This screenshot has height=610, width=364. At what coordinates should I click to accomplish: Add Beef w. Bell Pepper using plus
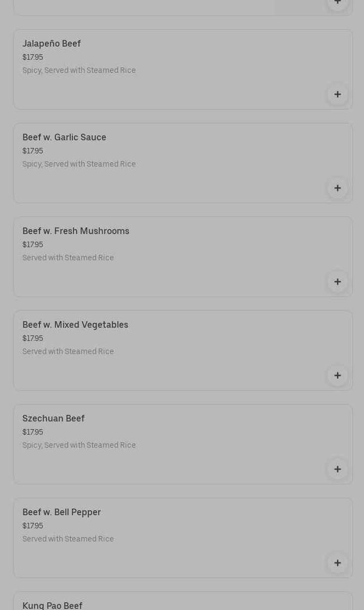[x=338, y=563]
